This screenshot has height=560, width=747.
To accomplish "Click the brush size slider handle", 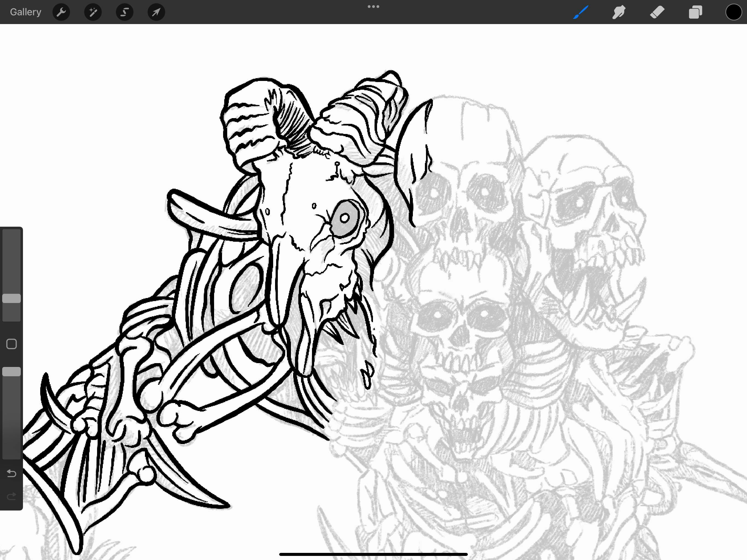I will click(x=11, y=298).
